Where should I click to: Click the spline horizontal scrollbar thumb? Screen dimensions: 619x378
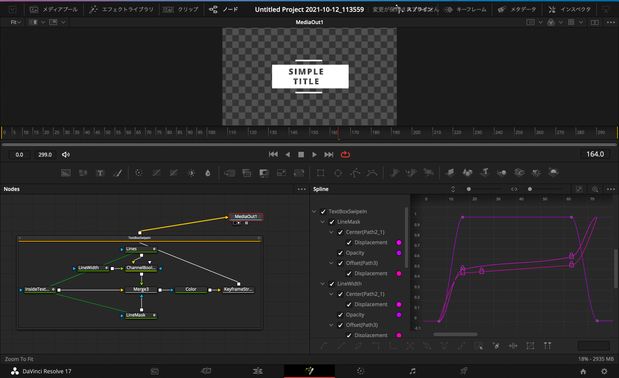pos(455,335)
